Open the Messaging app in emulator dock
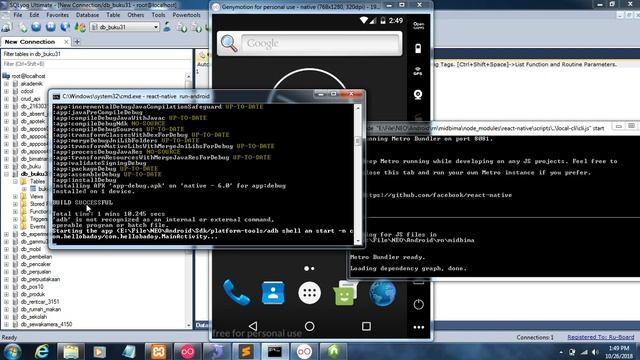This screenshot has height=360, width=640. pyautogui.click(x=345, y=293)
